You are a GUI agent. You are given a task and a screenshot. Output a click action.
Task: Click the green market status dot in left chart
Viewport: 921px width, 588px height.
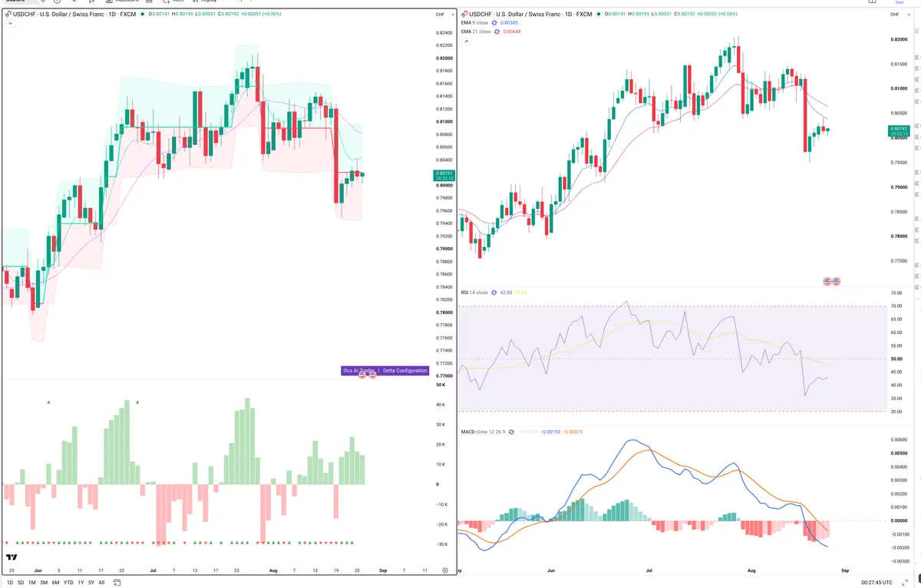coord(142,15)
